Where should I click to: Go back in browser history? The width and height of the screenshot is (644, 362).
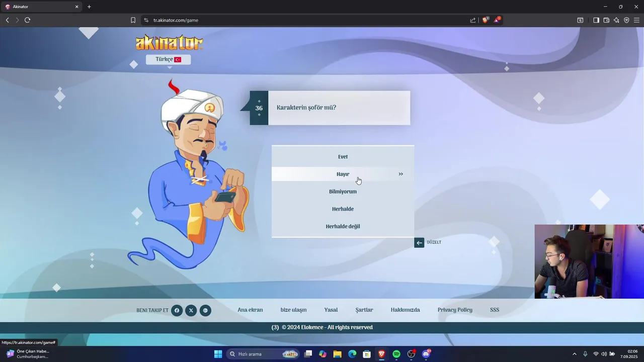point(7,20)
